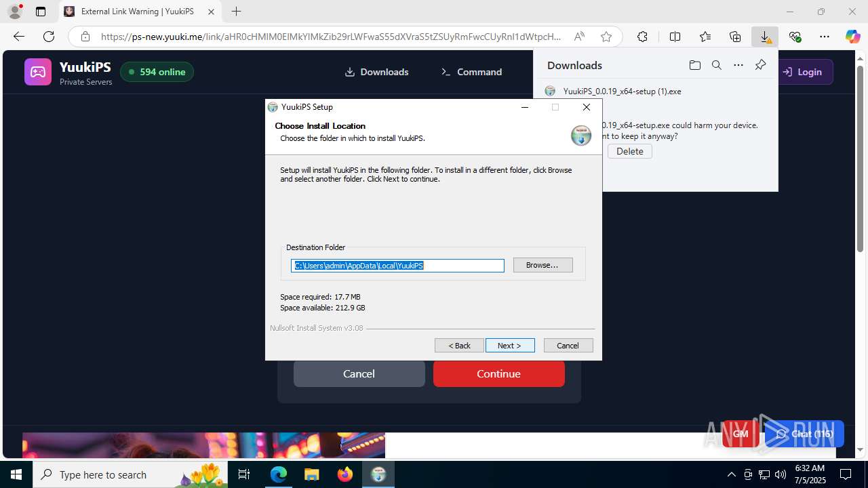The height and width of the screenshot is (488, 868).
Task: Open more options in Downloads panel
Action: (738, 65)
